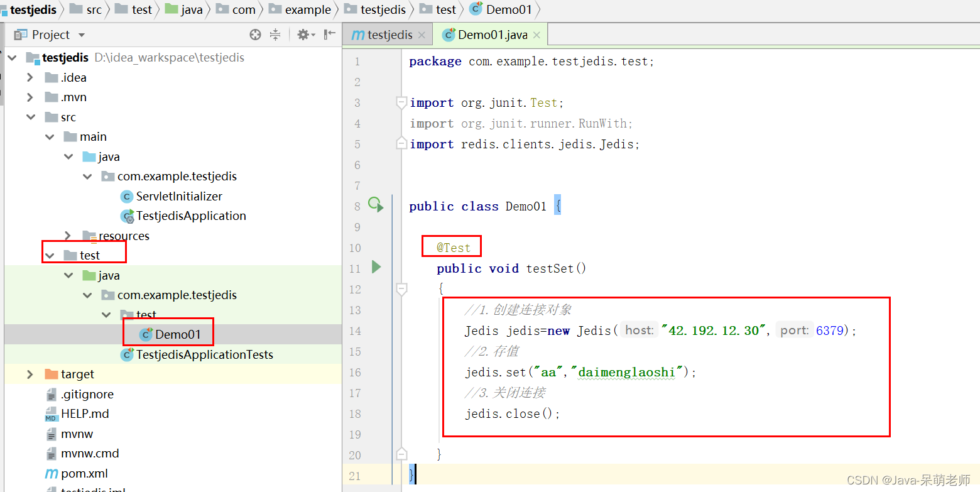
Task: Click the TestjedisApplication runnable class icon
Action: click(127, 216)
